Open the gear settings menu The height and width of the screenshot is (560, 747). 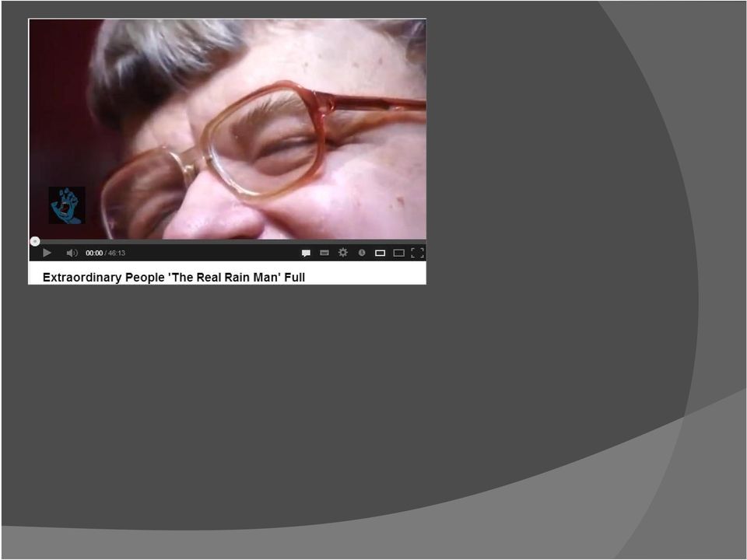click(x=343, y=252)
